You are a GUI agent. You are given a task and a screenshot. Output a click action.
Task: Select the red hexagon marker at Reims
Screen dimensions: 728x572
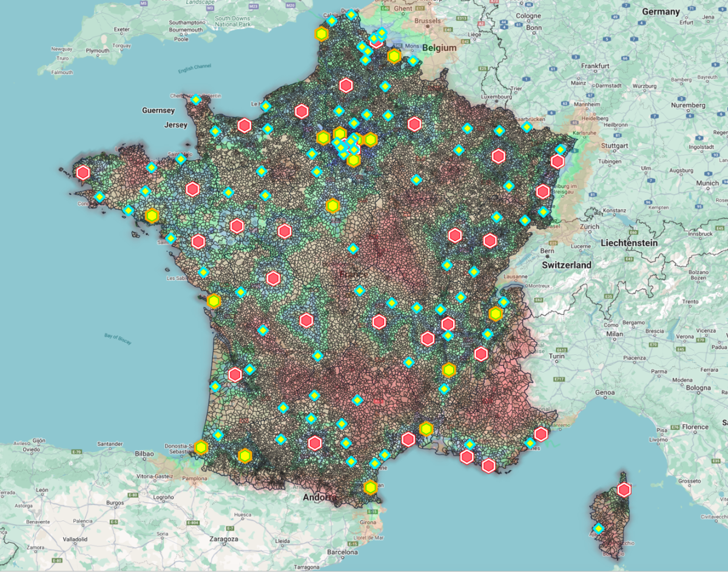[x=414, y=124]
